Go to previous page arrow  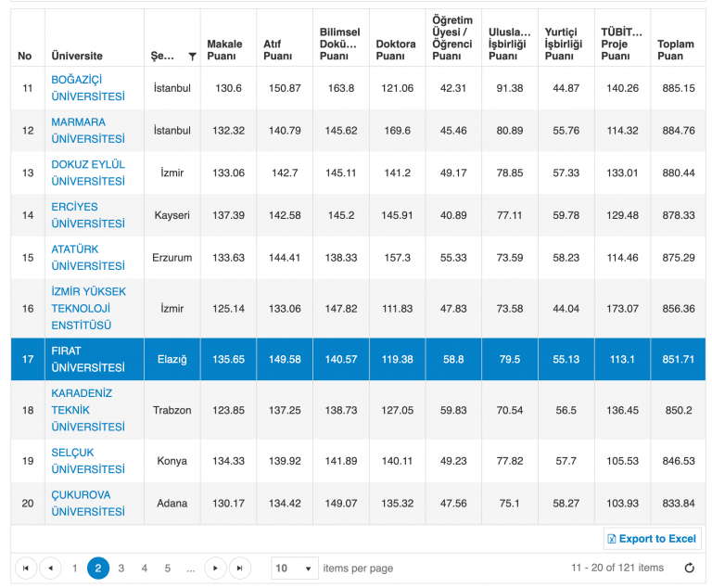point(50,568)
